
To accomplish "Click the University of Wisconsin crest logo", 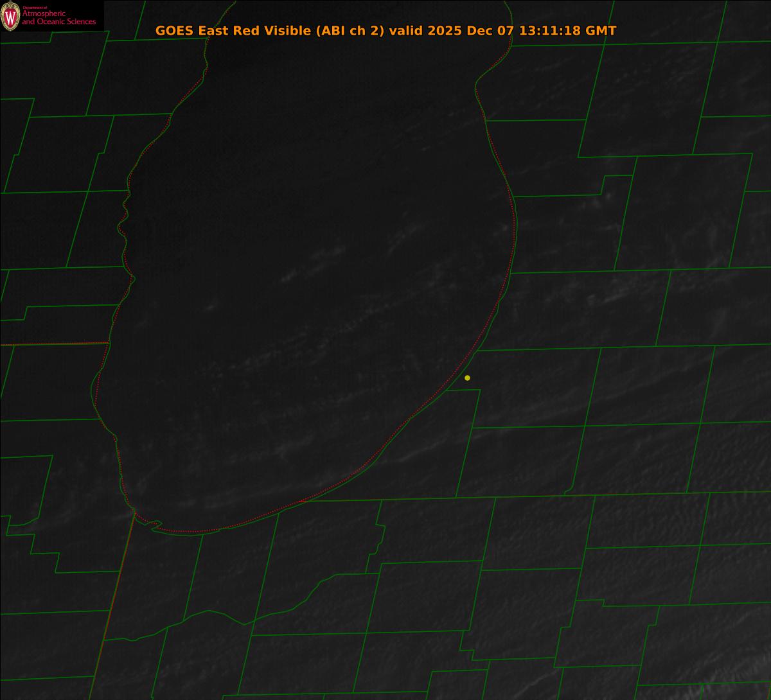I will point(10,17).
